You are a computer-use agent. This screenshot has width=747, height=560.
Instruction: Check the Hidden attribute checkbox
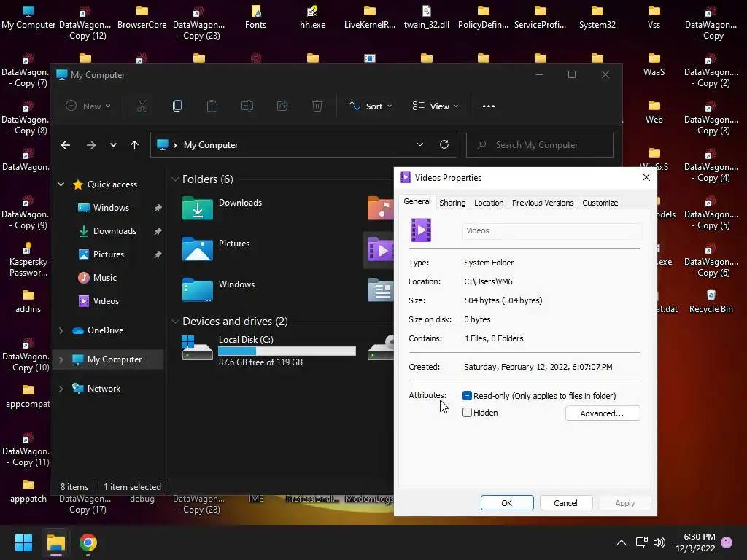tap(467, 413)
